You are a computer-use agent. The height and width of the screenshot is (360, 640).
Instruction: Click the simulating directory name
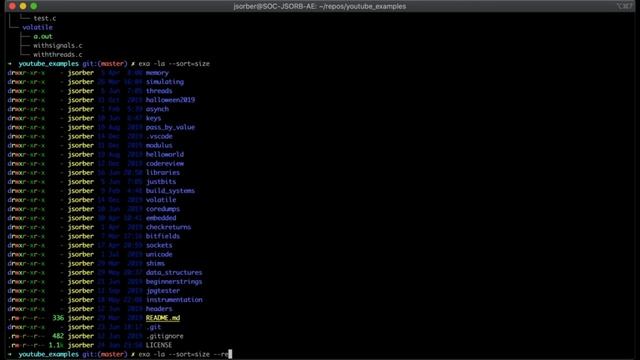[165, 82]
